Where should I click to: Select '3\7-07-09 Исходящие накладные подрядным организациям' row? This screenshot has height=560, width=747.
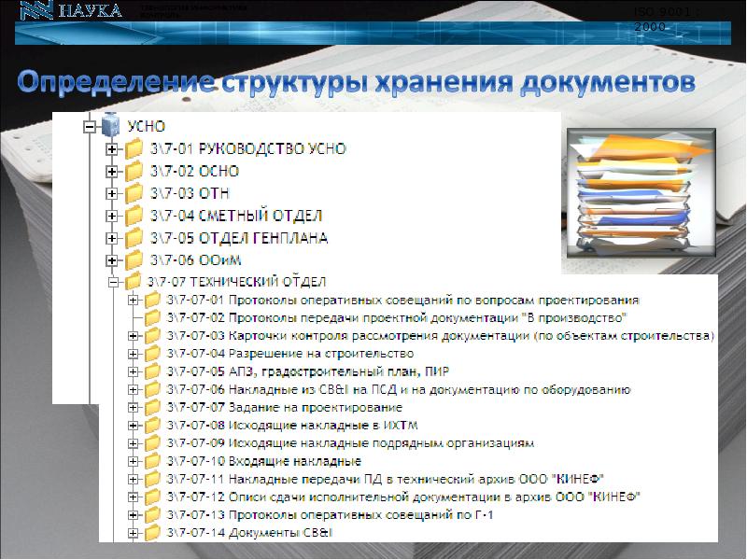[x=350, y=444]
